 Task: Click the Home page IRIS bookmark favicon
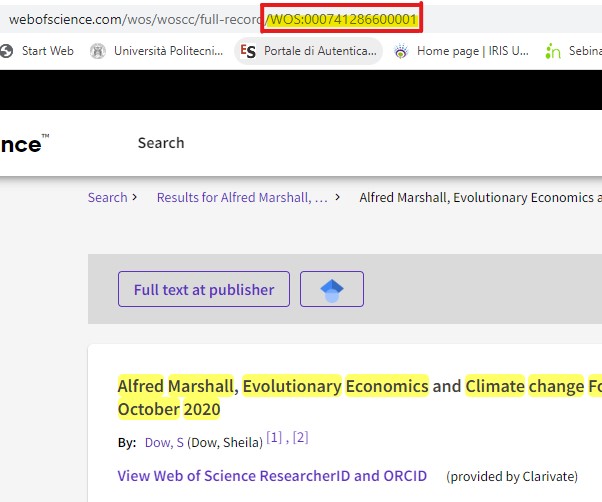point(402,51)
